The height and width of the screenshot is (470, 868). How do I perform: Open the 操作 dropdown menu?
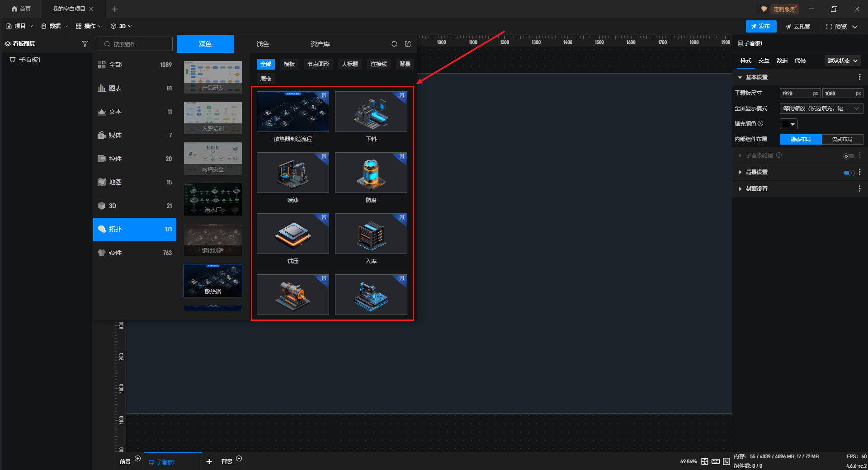pyautogui.click(x=89, y=26)
